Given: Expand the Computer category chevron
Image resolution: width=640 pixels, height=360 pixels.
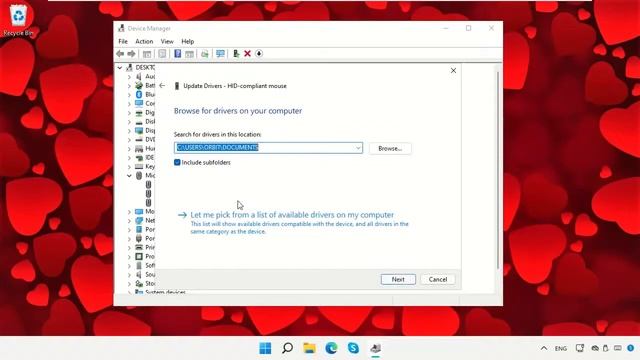Looking at the screenshot, I should pyautogui.click(x=129, y=104).
